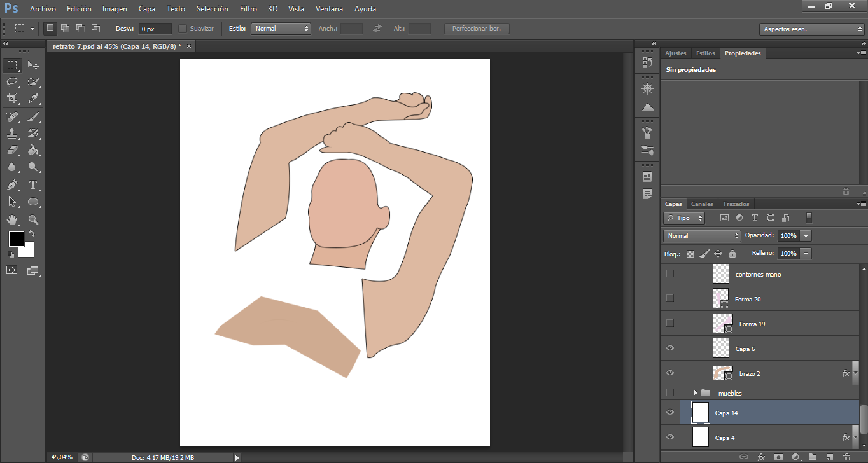The image size is (868, 463).
Task: Expand brazo 2 layer effects
Action: pos(856,373)
